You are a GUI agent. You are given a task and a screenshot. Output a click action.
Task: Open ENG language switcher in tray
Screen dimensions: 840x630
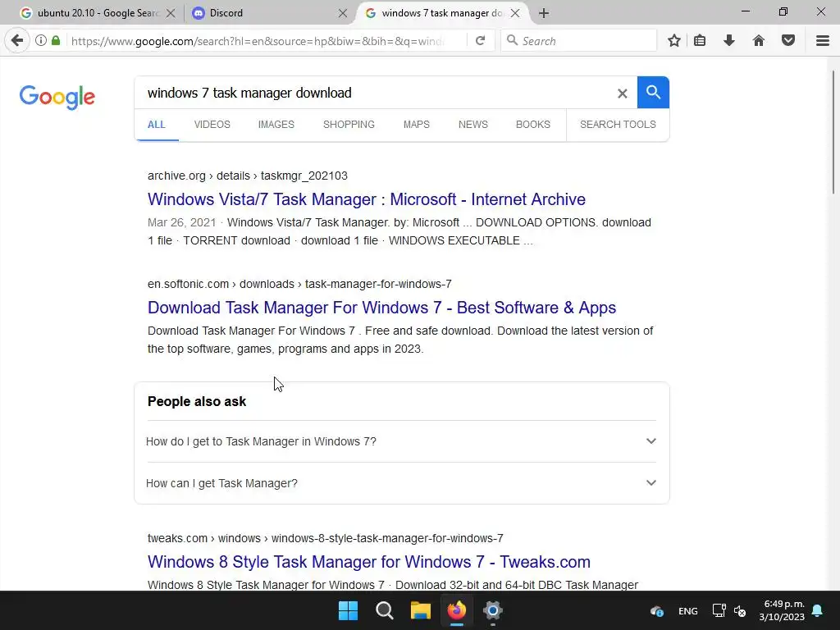point(688,611)
